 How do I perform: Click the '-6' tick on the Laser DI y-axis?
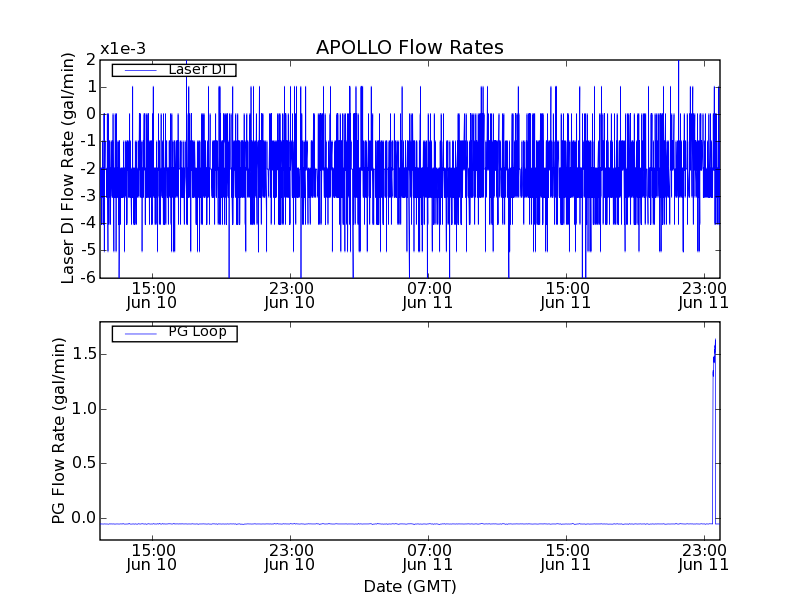point(89,277)
